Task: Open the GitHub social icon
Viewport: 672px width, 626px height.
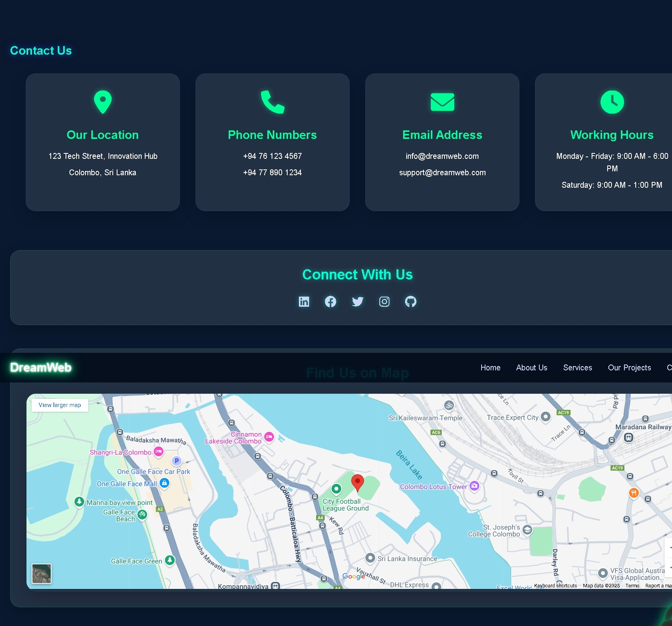Action: click(x=411, y=301)
